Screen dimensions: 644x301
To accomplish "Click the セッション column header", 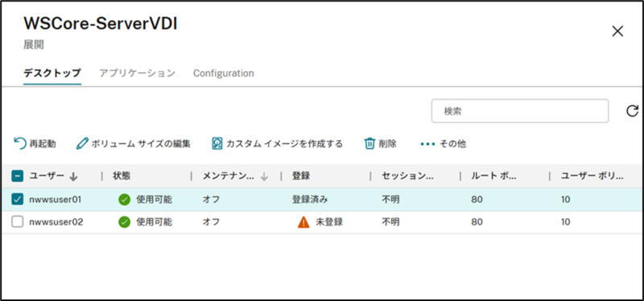I will click(x=408, y=176).
